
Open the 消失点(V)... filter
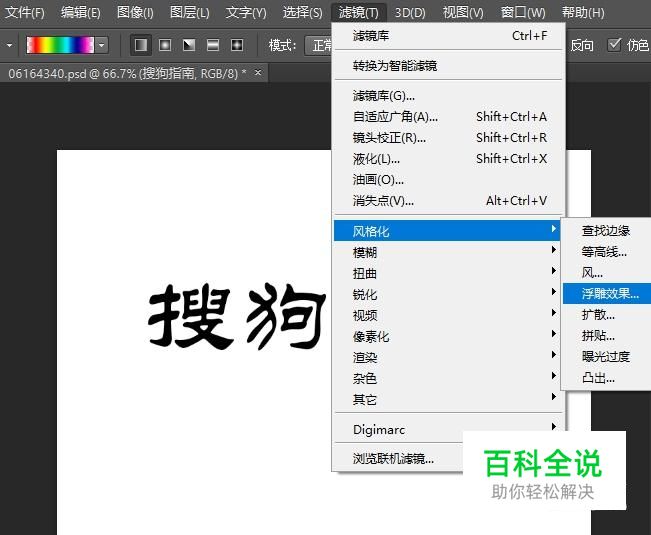click(450, 201)
